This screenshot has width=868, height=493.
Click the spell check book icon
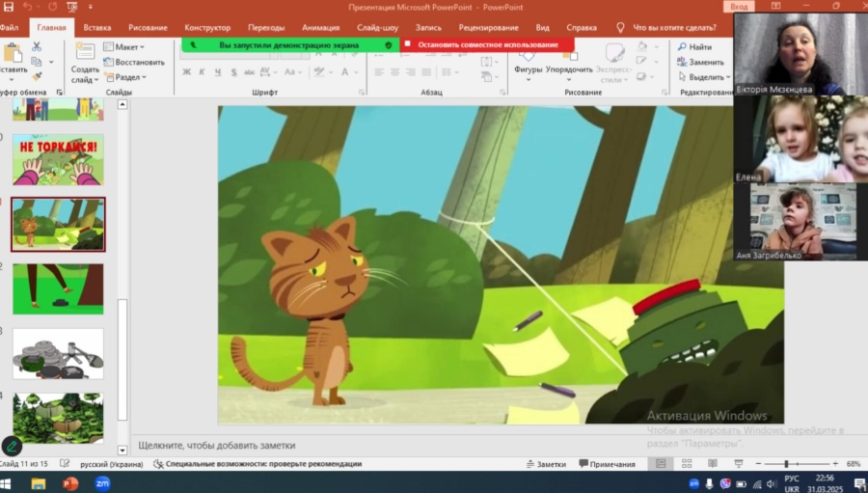(65, 464)
